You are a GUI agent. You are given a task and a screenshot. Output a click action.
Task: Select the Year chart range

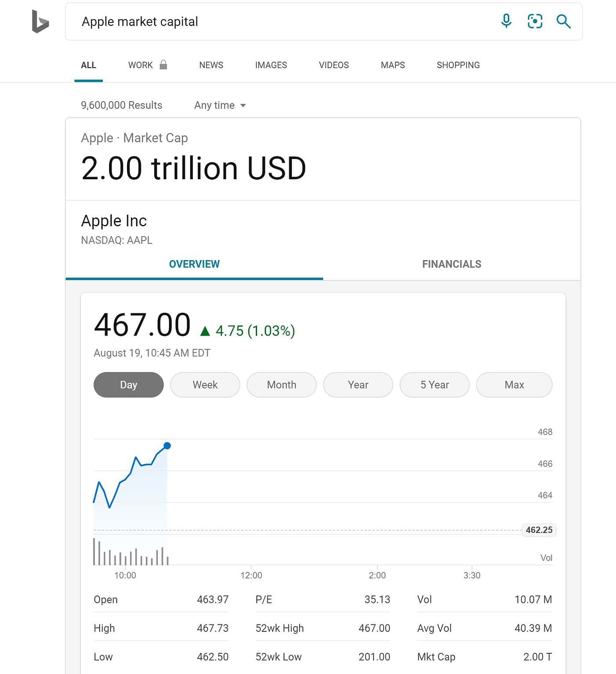pyautogui.click(x=358, y=384)
